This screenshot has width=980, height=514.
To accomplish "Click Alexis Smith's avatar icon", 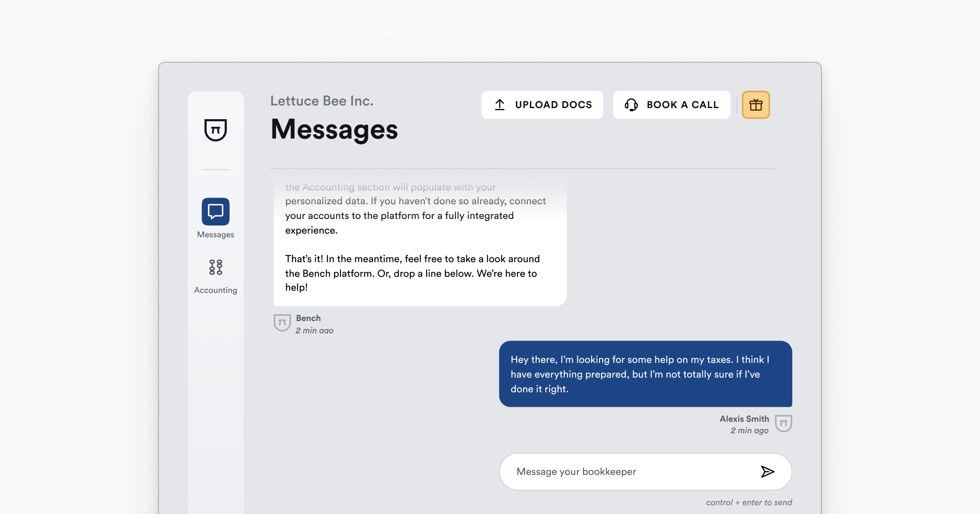I will 783,423.
